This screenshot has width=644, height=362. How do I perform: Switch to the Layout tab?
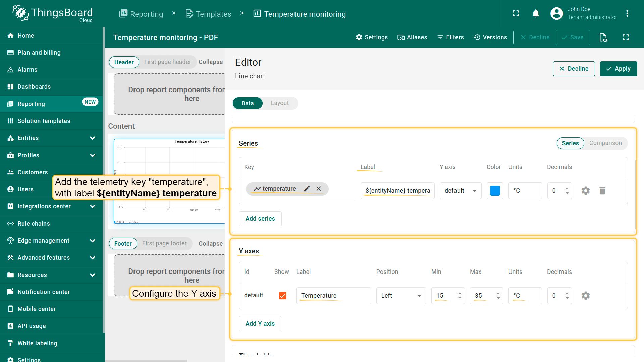(x=280, y=103)
